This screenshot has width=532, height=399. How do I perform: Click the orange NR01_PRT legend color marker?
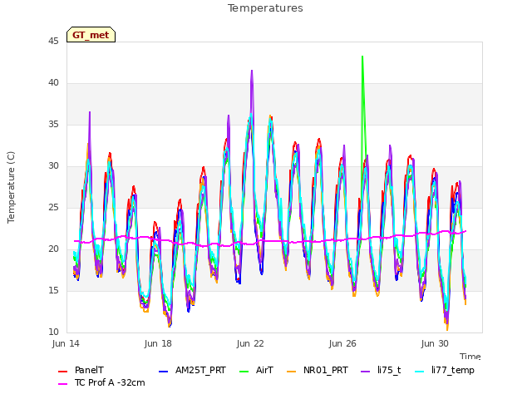pyautogui.click(x=291, y=372)
